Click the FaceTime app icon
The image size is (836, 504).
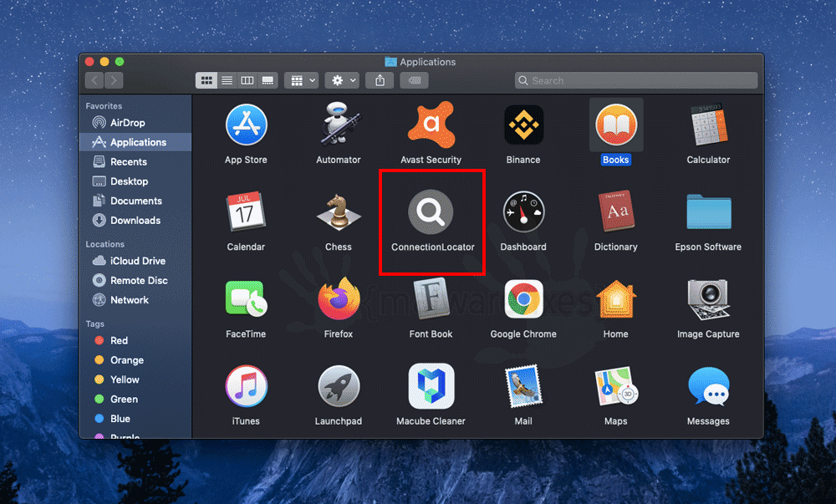point(246,298)
